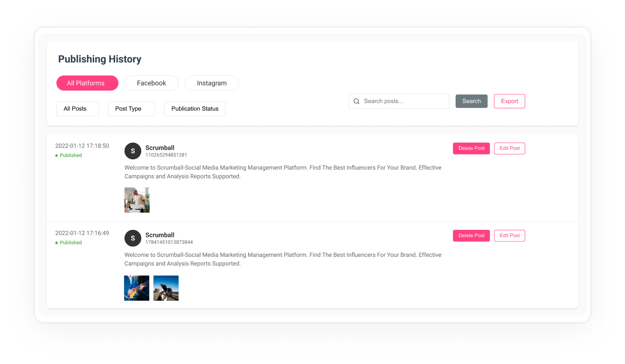Click the green Published dot of second post
This screenshot has height=364, width=625.
tap(56, 243)
